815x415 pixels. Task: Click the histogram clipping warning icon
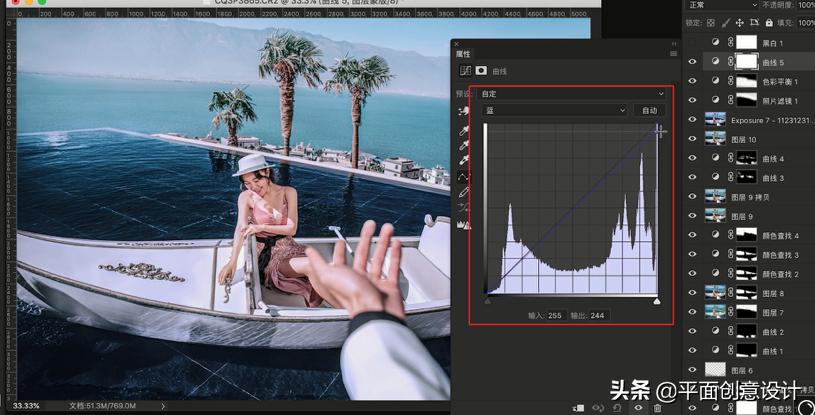coord(464,225)
